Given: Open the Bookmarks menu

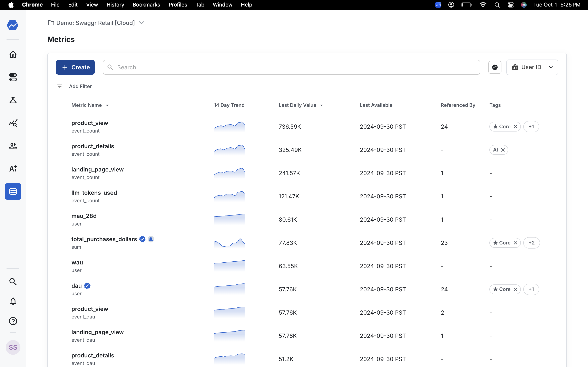Looking at the screenshot, I should pos(146,5).
